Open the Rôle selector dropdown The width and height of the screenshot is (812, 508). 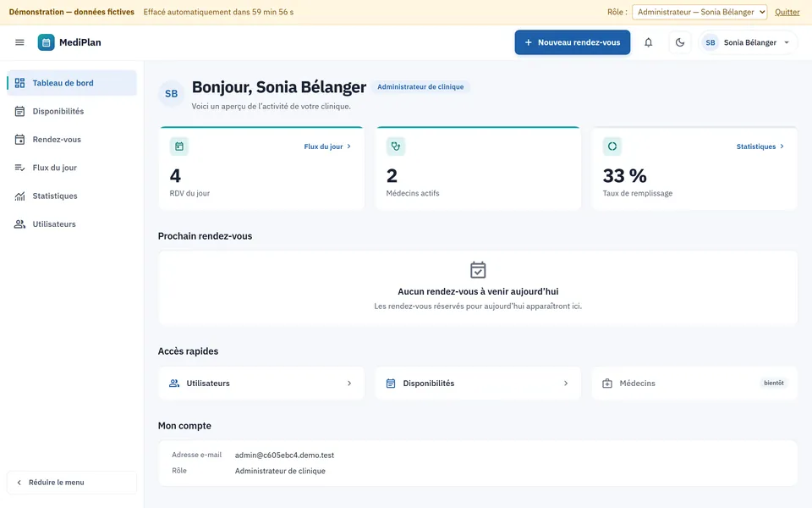700,12
